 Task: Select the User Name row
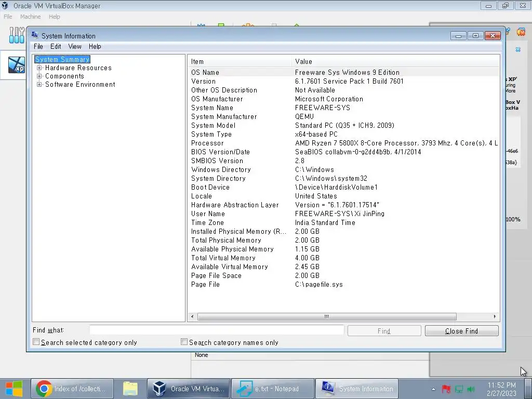[343, 214]
